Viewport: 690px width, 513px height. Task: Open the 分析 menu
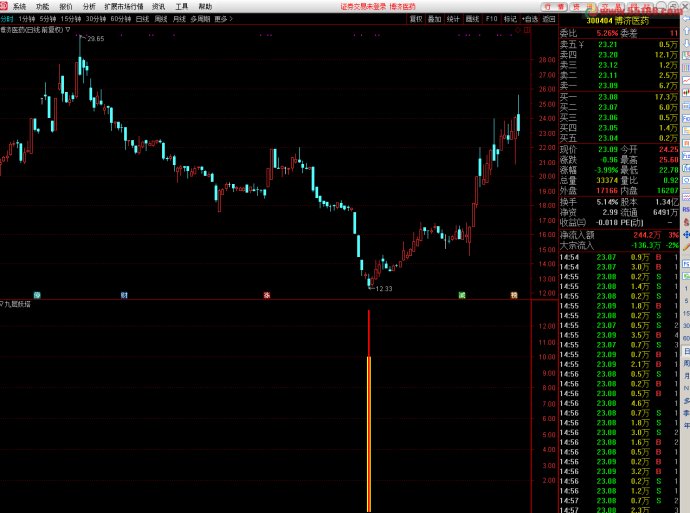pos(89,7)
